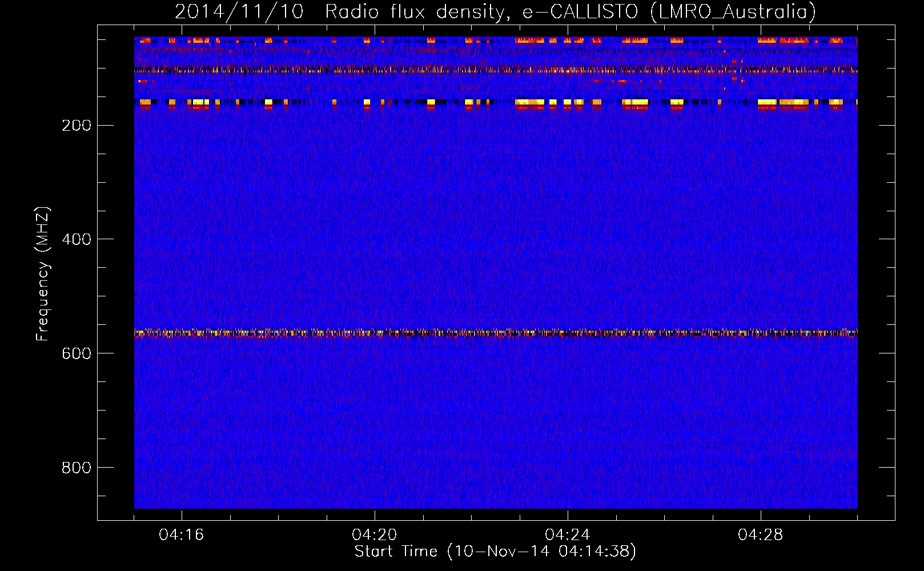This screenshot has width=924, height=571.
Task: Click the 'Start Time (10-Nov-14 04:14:38)' label
Action: [x=495, y=552]
